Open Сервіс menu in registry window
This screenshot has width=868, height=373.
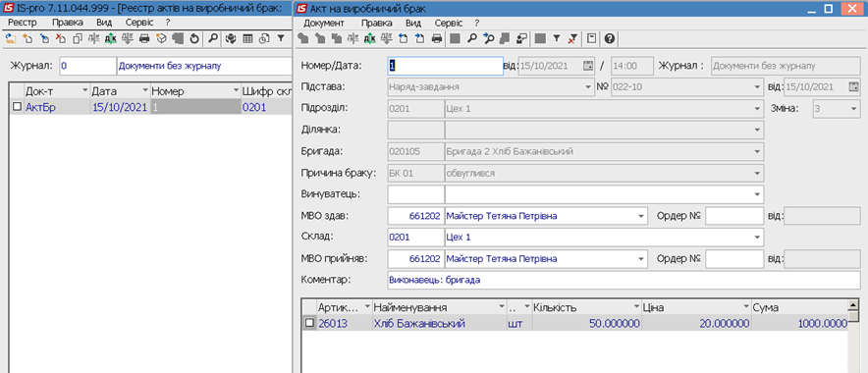click(139, 23)
